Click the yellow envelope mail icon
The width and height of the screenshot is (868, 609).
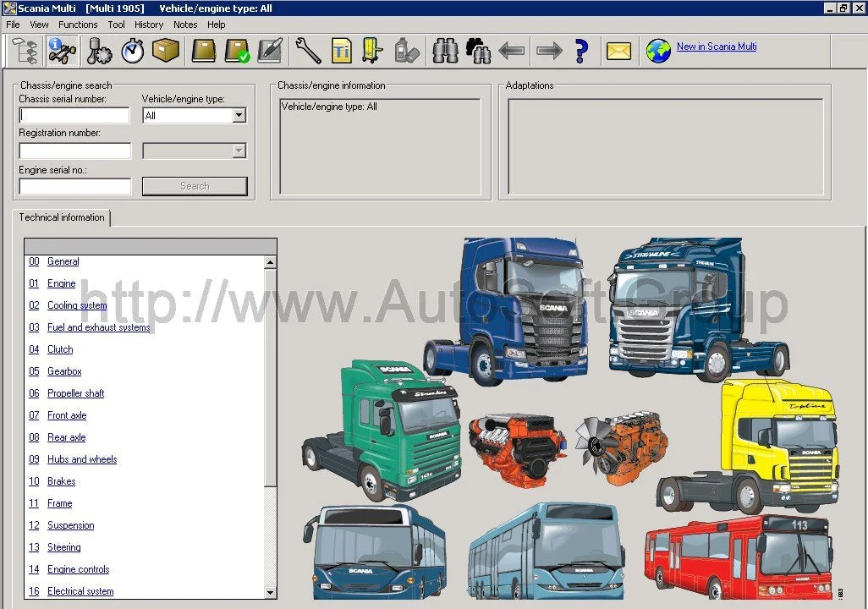pos(618,51)
